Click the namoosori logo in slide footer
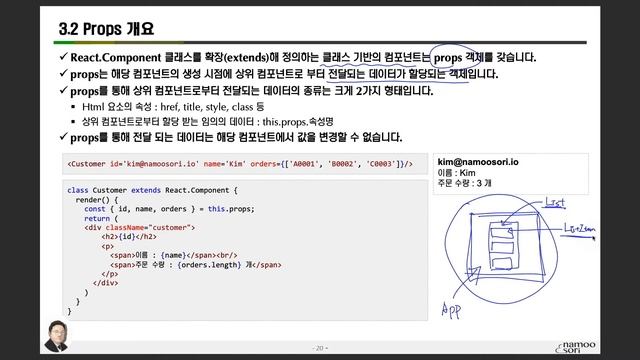640x360 pixels. (576, 347)
